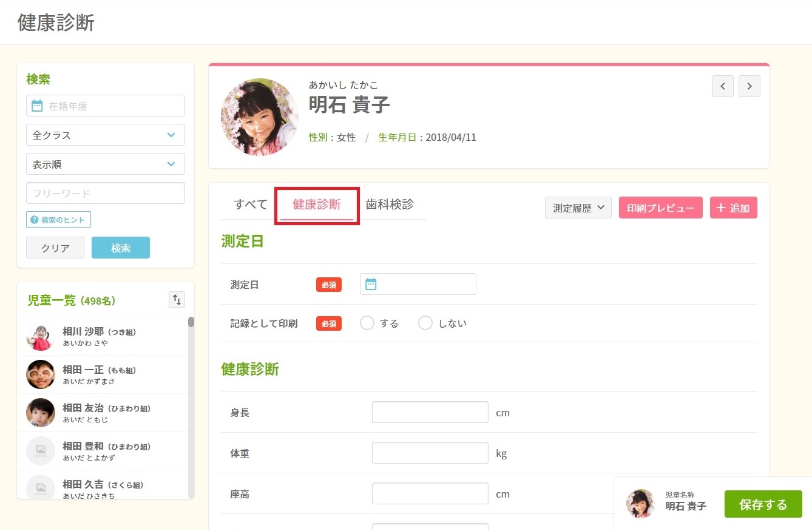This screenshot has height=531, width=812.
Task: Click the calendar icon in 在籍年度 field
Action: click(37, 106)
